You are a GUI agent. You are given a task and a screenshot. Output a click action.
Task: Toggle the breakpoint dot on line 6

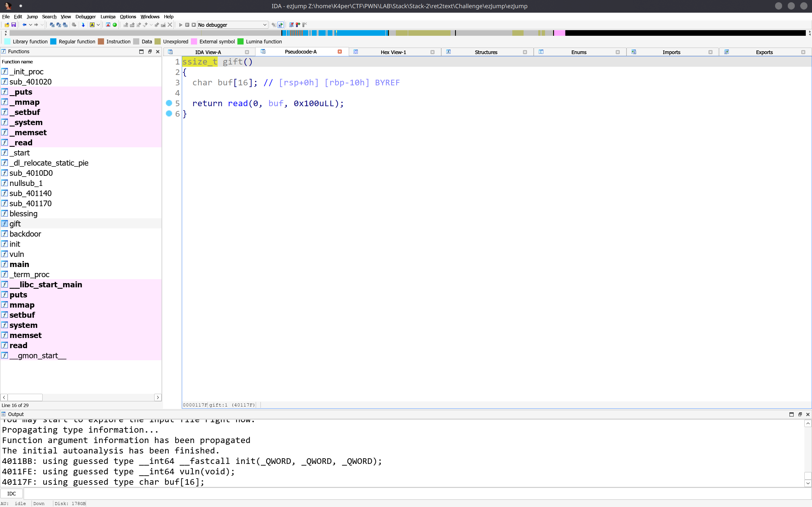coord(169,114)
